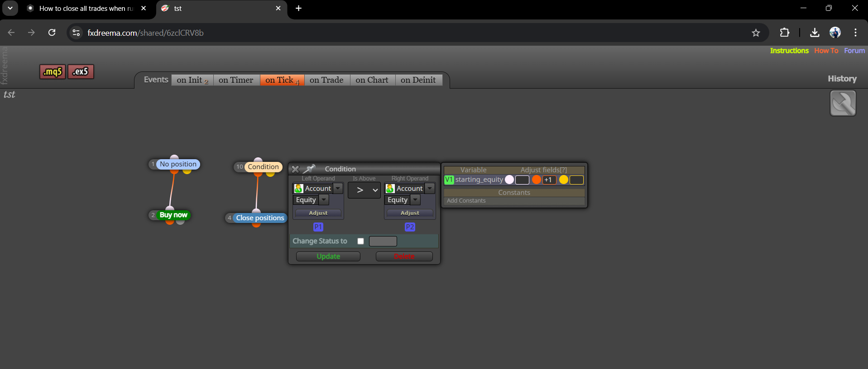
Task: Open the Is Above comparison operator dropdown
Action: point(364,190)
